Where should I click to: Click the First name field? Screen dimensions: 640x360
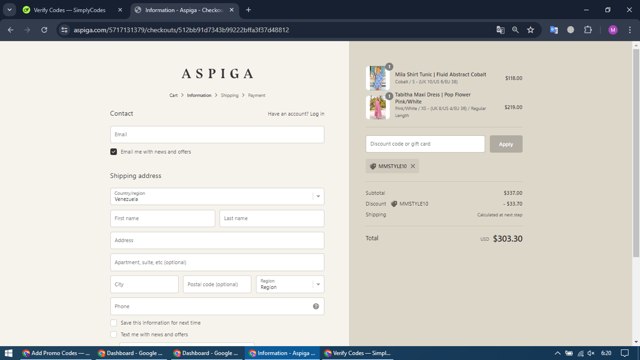(162, 218)
